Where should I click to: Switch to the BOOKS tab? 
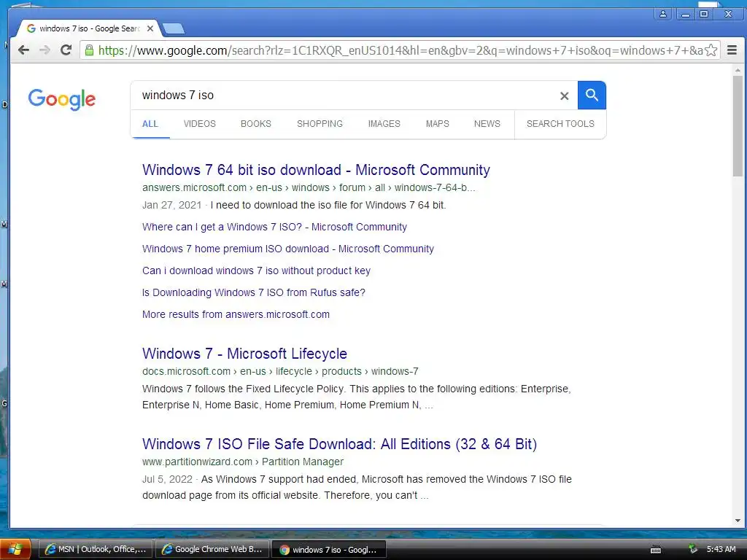click(256, 124)
